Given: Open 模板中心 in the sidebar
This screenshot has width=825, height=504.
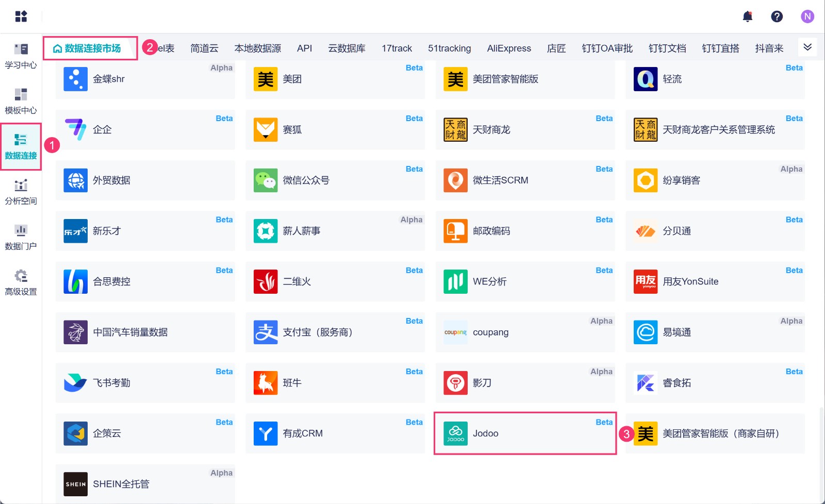Looking at the screenshot, I should click(21, 102).
